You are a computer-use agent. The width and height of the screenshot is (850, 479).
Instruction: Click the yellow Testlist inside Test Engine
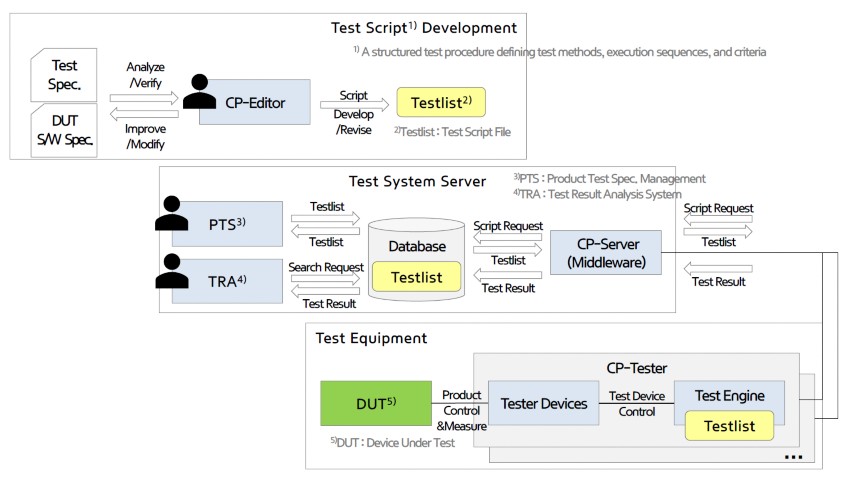pos(729,426)
